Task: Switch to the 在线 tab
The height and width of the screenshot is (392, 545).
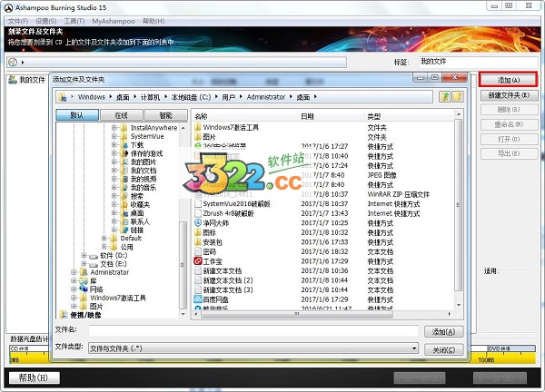Action: coord(122,115)
